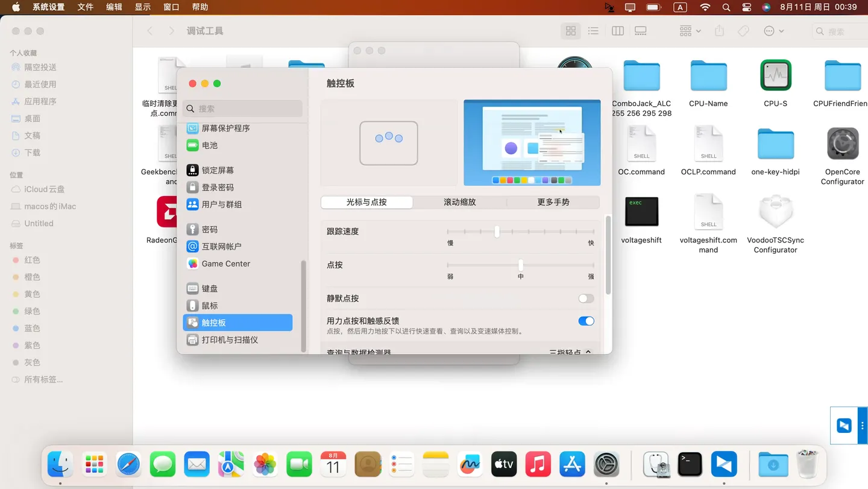The width and height of the screenshot is (868, 489).
Task: Toggle the column view in Finder toolbar
Action: click(617, 30)
